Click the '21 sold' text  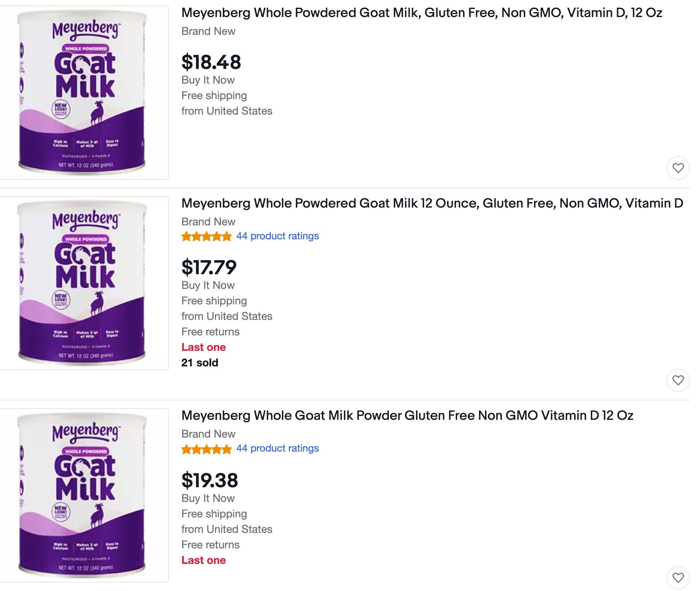[200, 363]
